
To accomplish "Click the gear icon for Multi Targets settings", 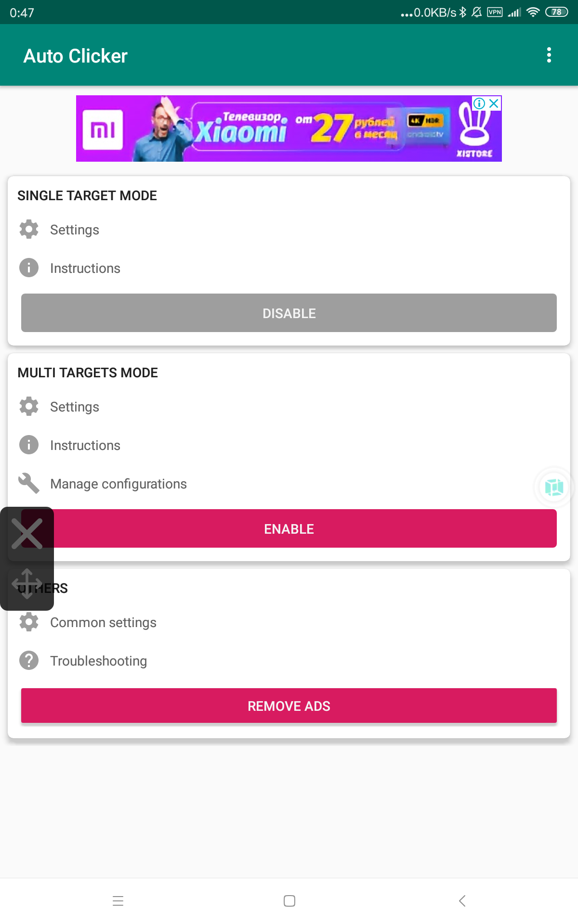I will [x=29, y=406].
